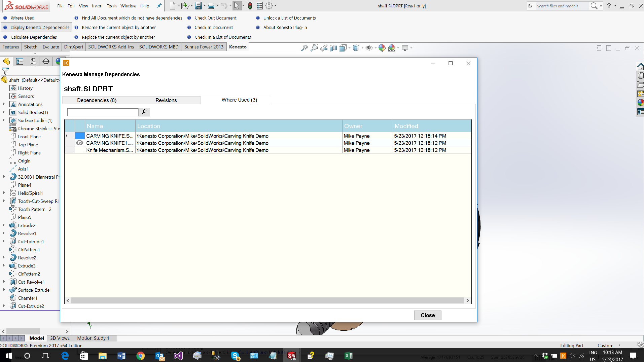Open Design Library icon in task pane
Viewport: 644px width, 362px height.
click(640, 75)
